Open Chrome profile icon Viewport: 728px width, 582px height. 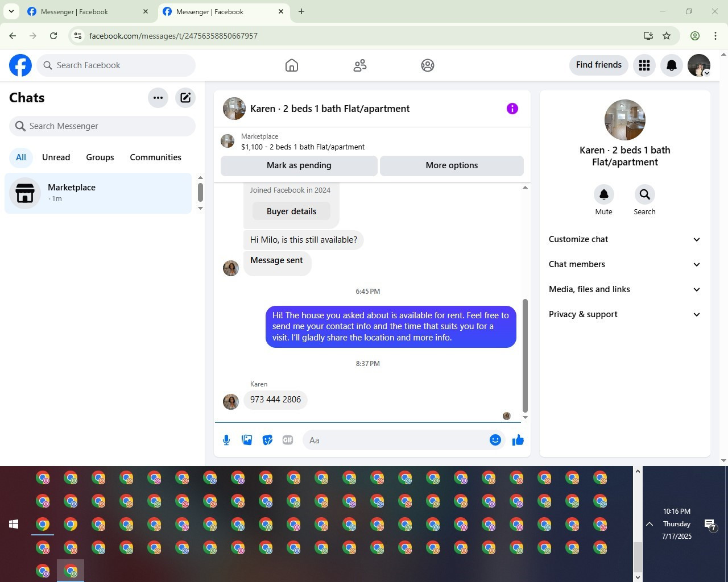pyautogui.click(x=695, y=36)
